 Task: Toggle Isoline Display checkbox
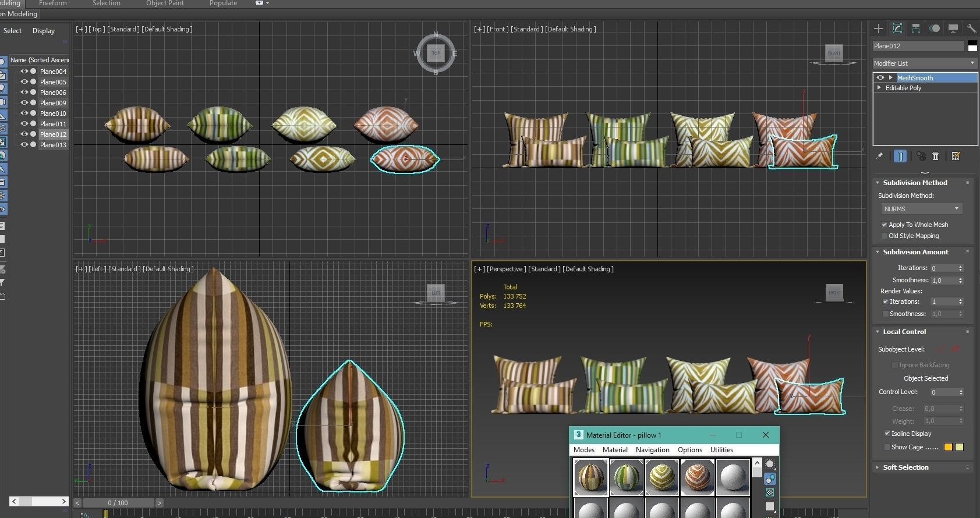click(887, 434)
